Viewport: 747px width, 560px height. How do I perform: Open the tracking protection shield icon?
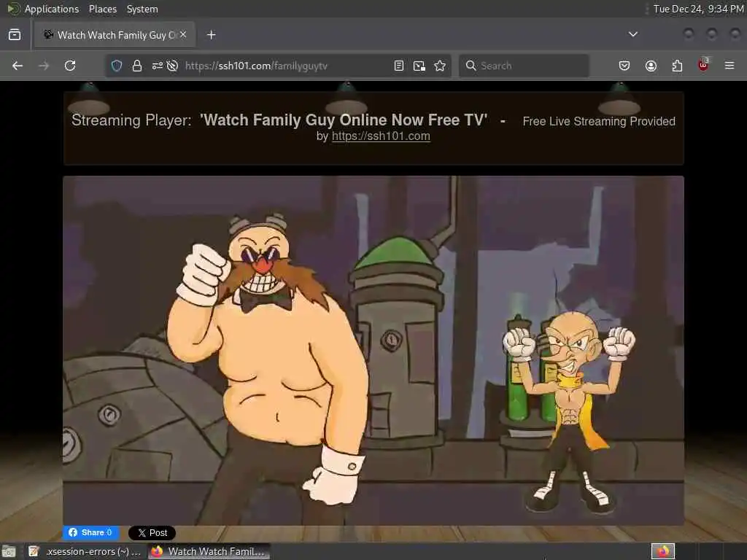click(x=117, y=66)
